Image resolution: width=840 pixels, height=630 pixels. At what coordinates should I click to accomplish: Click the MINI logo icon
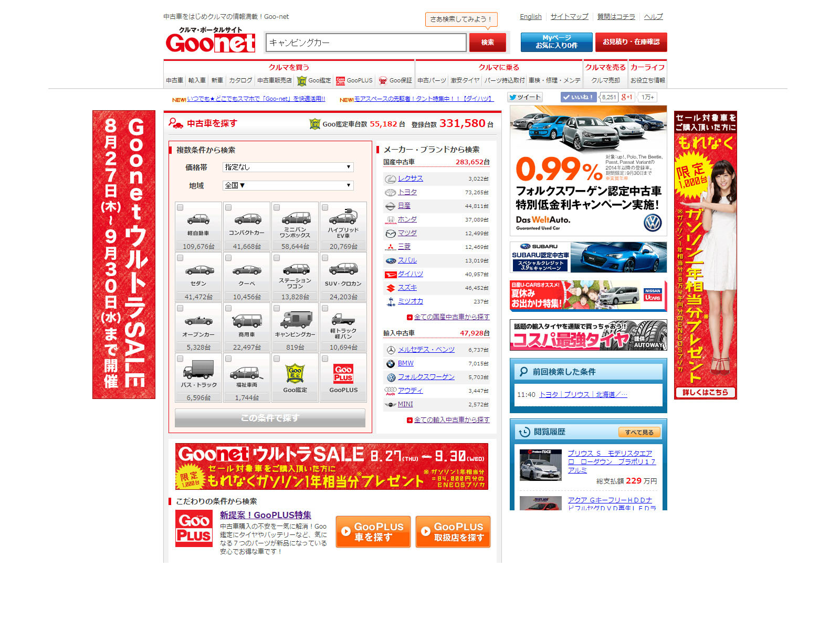[391, 405]
